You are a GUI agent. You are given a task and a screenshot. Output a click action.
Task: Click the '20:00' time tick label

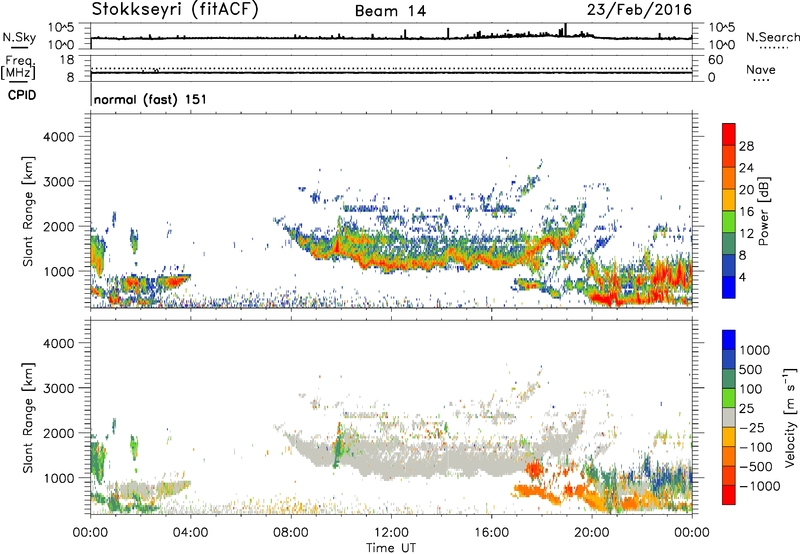click(x=591, y=532)
